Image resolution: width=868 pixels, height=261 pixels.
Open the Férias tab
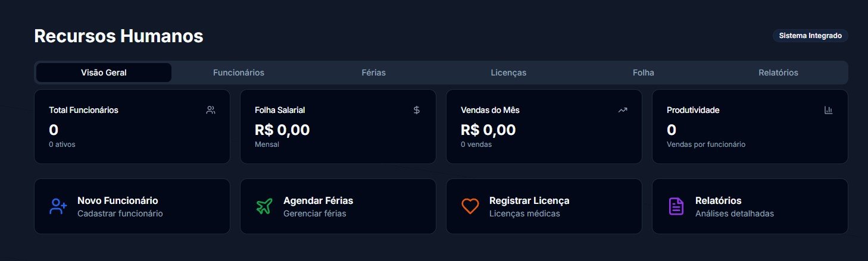(x=373, y=73)
